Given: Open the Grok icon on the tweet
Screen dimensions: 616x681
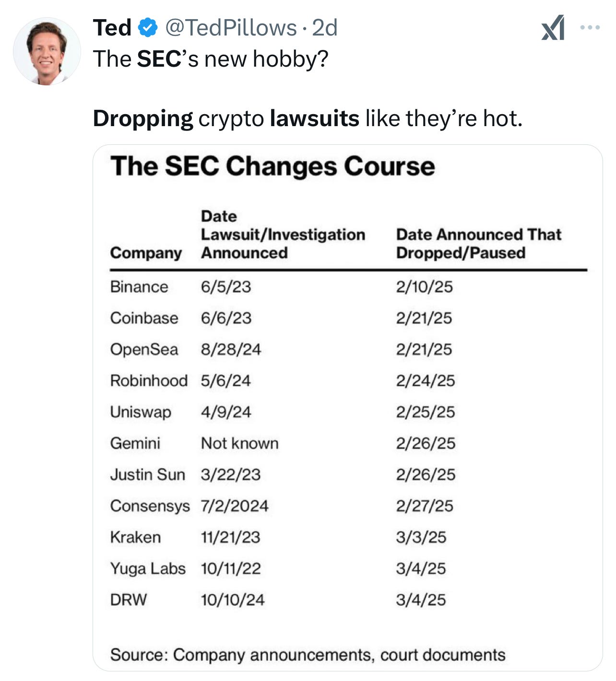Looking at the screenshot, I should tap(553, 28).
